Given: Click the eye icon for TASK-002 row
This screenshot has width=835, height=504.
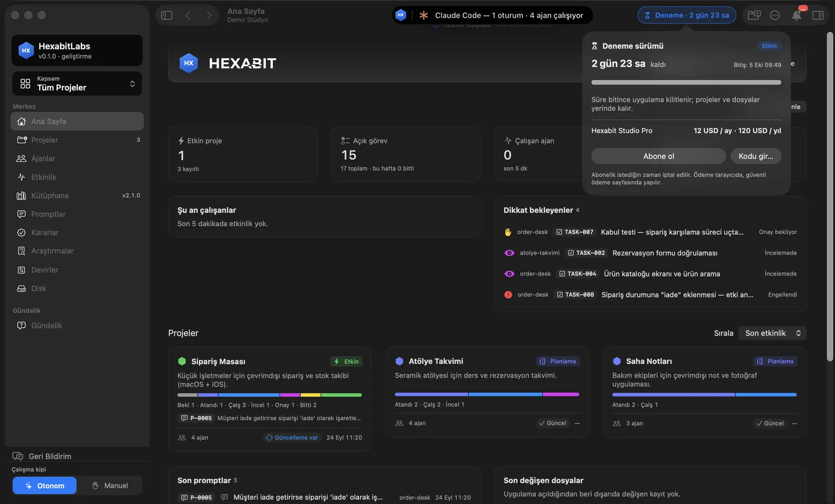Looking at the screenshot, I should click(x=509, y=253).
